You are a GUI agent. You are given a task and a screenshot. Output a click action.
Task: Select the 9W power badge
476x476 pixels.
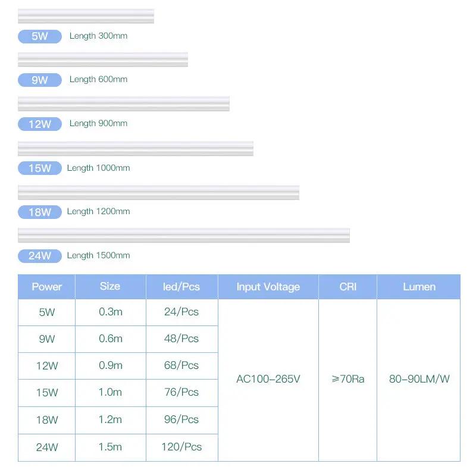point(40,80)
